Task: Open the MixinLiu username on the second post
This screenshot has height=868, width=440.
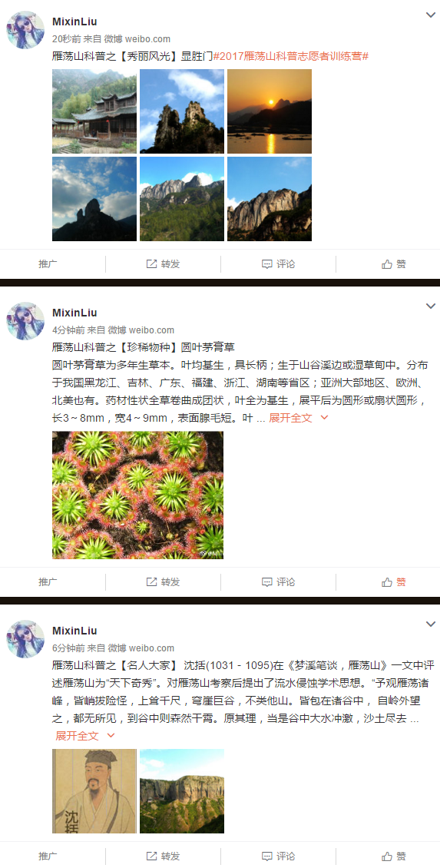Action: pyautogui.click(x=74, y=312)
